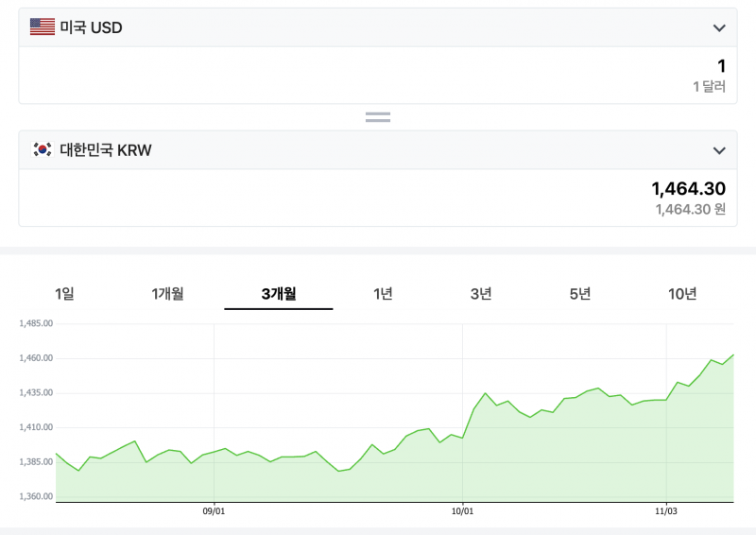Click the 11/03 date label on chart
This screenshot has width=756, height=535.
click(666, 511)
